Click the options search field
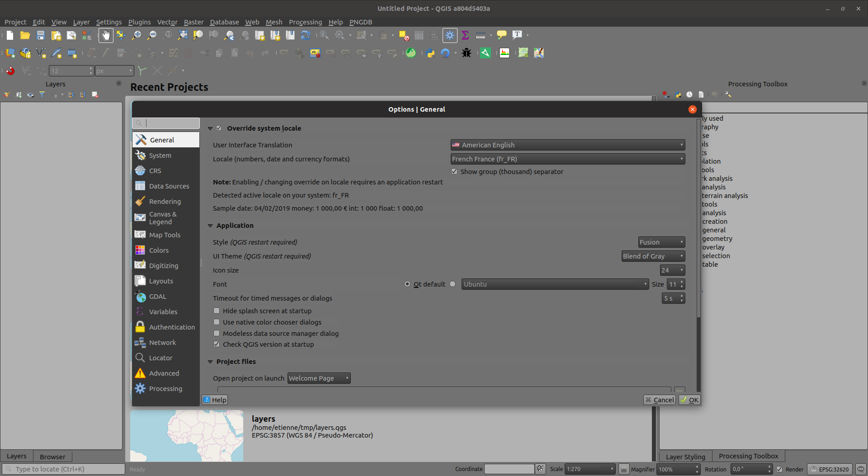 click(x=166, y=123)
